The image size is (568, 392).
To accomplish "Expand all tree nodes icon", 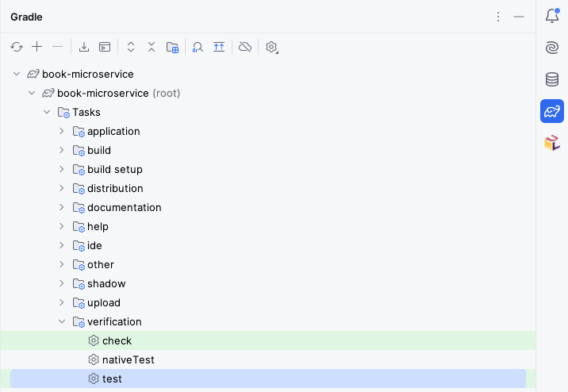I will click(x=131, y=47).
